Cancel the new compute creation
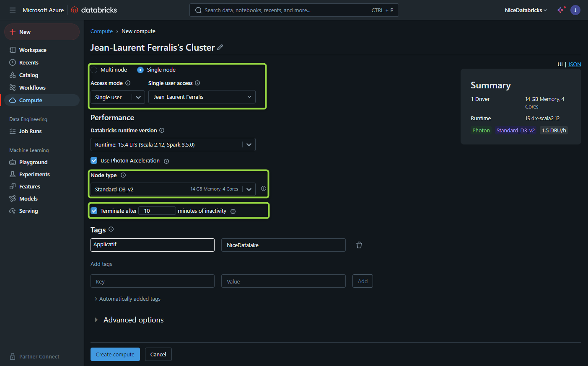Viewport: 588px width, 366px height. coord(158,354)
